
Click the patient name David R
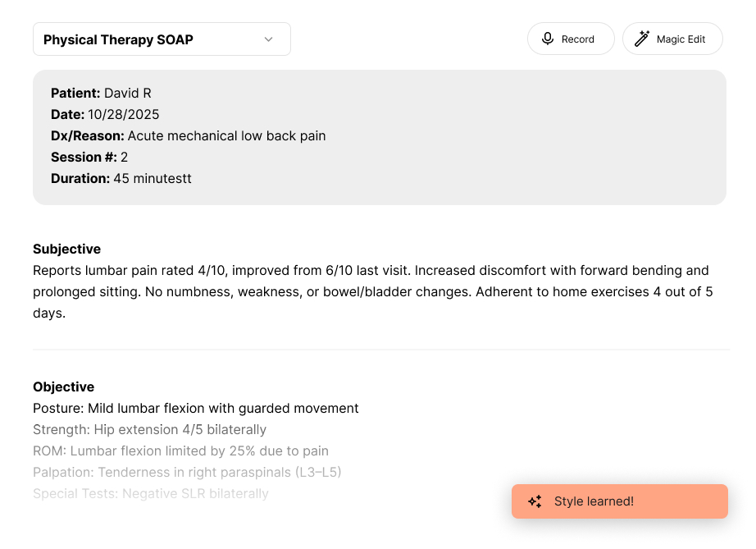(x=127, y=93)
